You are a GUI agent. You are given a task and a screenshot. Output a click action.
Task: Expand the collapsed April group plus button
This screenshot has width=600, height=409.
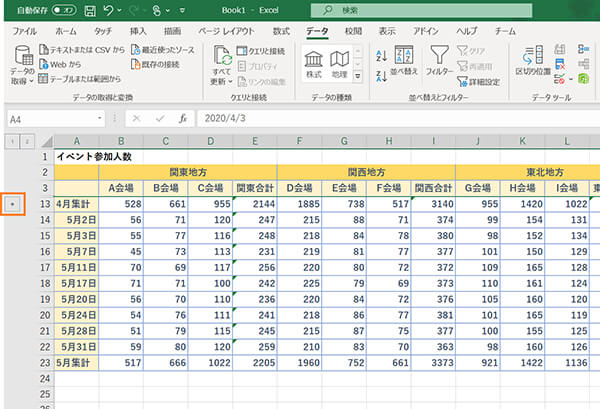12,204
